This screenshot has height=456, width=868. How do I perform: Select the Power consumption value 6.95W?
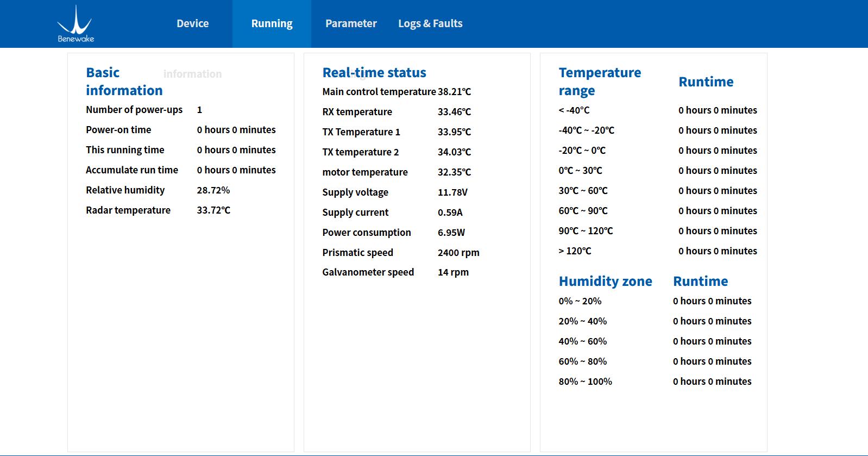[451, 233]
